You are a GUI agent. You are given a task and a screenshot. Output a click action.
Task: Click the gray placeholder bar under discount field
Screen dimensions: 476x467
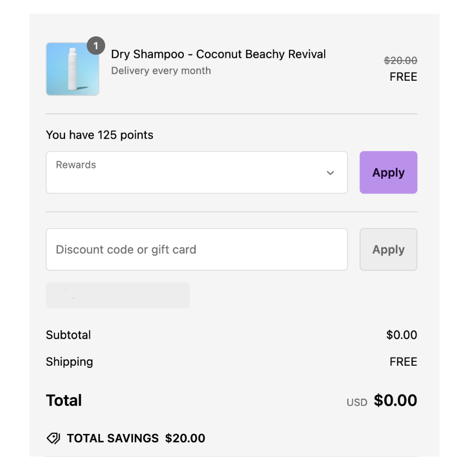point(118,295)
